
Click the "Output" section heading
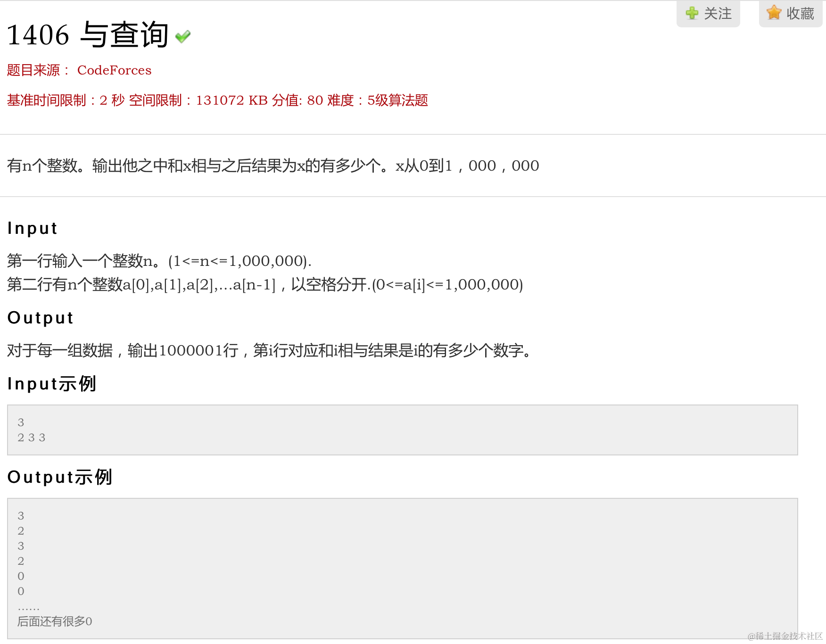point(41,318)
